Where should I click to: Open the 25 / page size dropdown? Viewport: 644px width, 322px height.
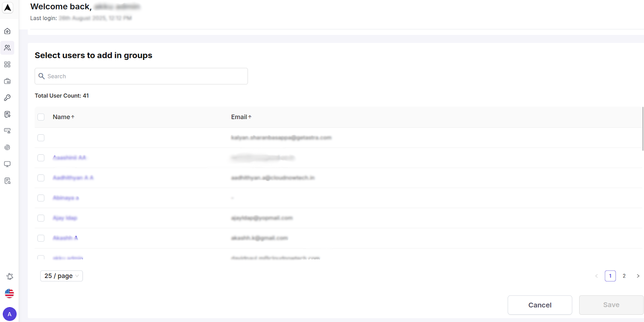(62, 276)
